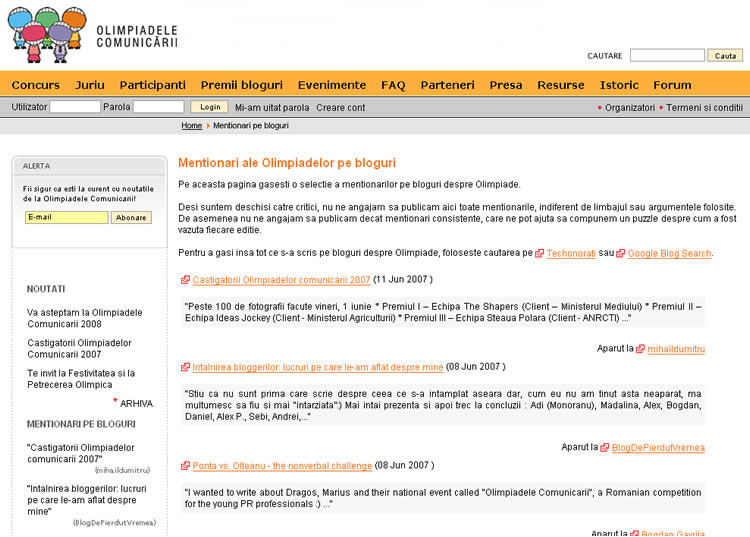
Task: Open sidebar mention "Intalnirea bloggerilor: lucruri pe care"
Action: pos(87,500)
